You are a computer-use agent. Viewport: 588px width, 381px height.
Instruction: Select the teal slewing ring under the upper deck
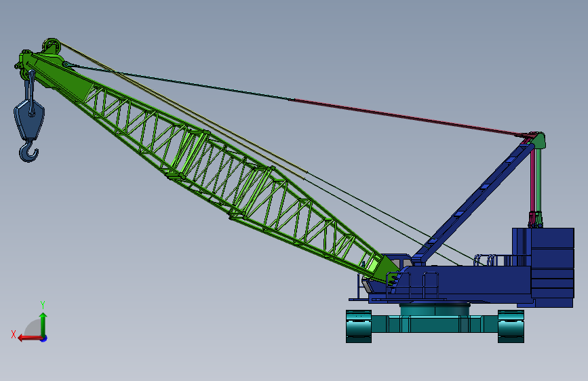(x=435, y=309)
